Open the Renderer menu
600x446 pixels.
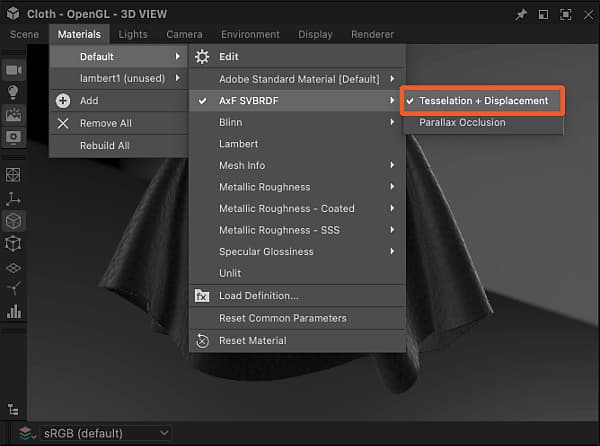coord(372,34)
